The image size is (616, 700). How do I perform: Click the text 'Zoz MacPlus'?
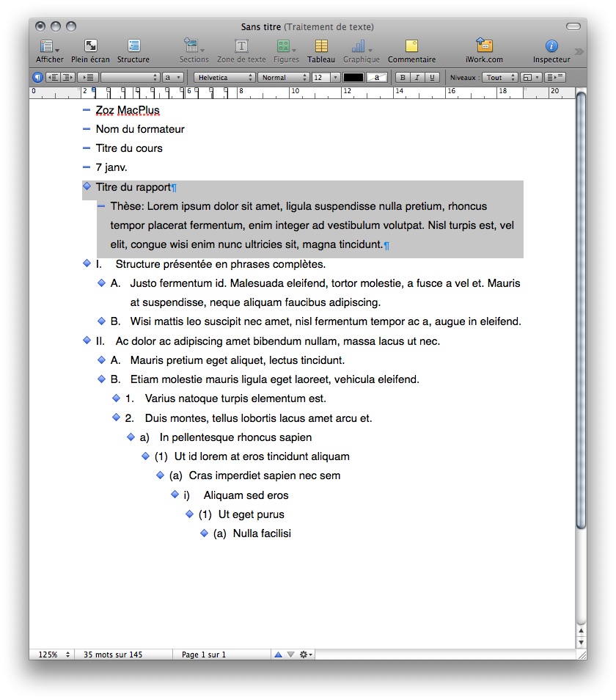click(x=128, y=110)
